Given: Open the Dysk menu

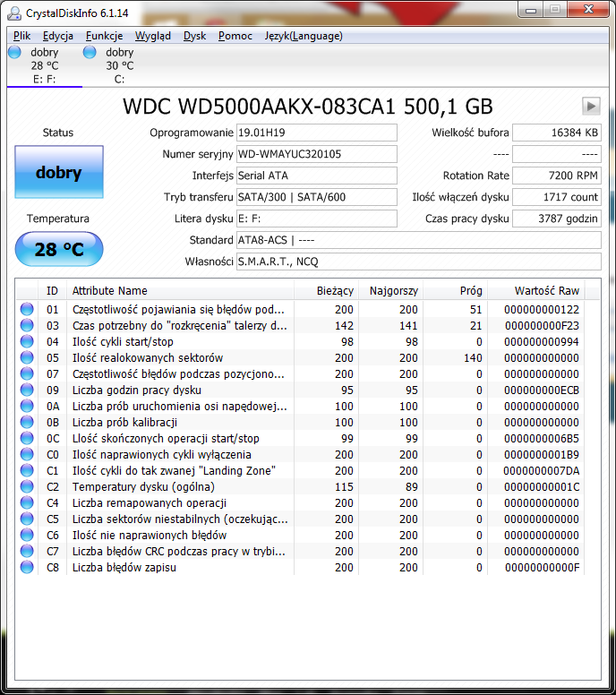Looking at the screenshot, I should point(194,36).
